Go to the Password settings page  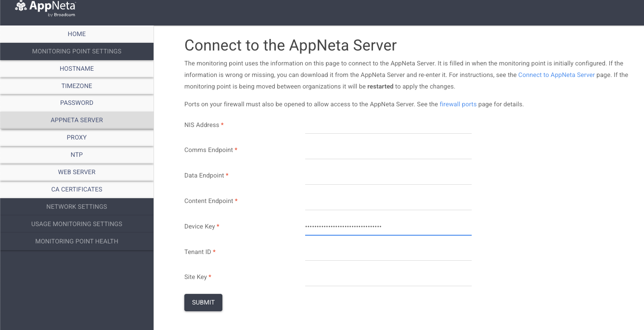(x=77, y=103)
